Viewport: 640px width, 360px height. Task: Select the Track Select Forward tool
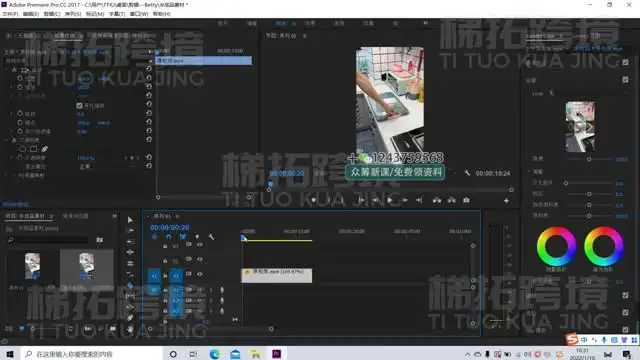pos(130,231)
